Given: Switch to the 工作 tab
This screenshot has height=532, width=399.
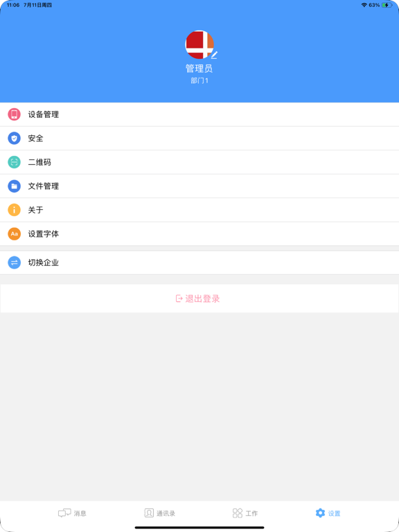Looking at the screenshot, I should [245, 513].
